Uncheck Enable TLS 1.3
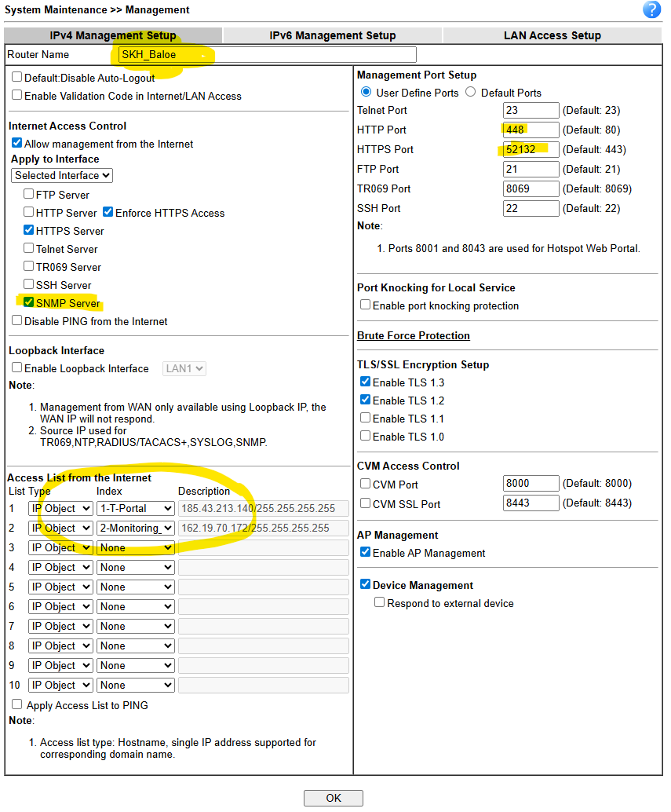The width and height of the screenshot is (671, 812). [x=365, y=382]
